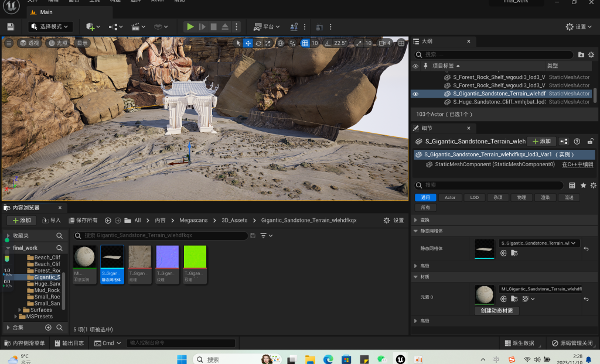Viewport: 600px width, 364px height.
Task: Open the viewport layout maximize button
Action: [401, 43]
